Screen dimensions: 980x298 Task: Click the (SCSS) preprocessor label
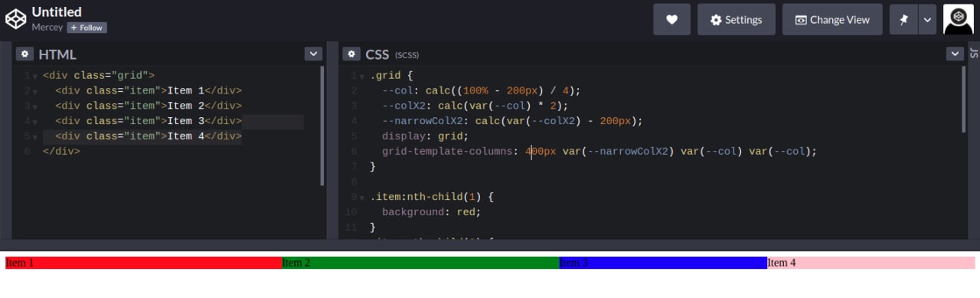407,55
